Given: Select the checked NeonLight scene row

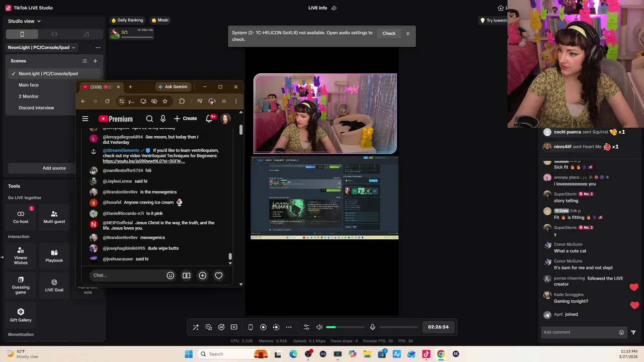Looking at the screenshot, I should [x=54, y=73].
